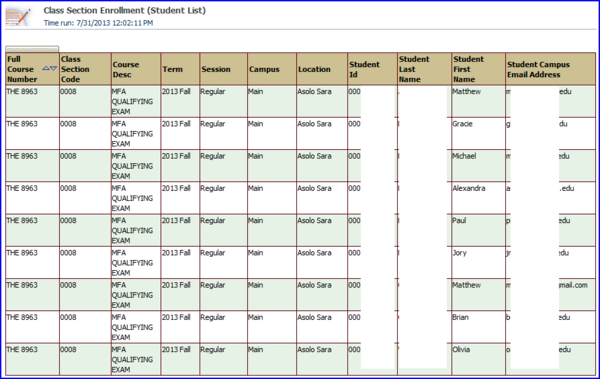Image resolution: width=600 pixels, height=379 pixels.
Task: Click Asolo Sara location in Paul's row
Action: tap(322, 230)
